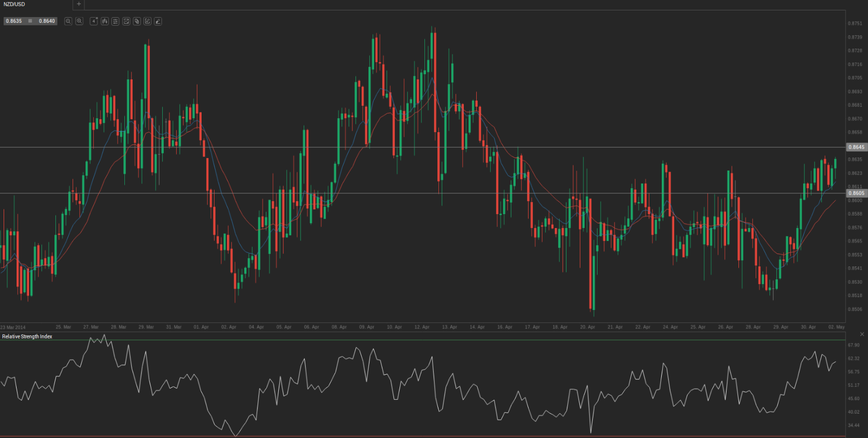
Task: Open the indicators chart icon
Action: (126, 21)
